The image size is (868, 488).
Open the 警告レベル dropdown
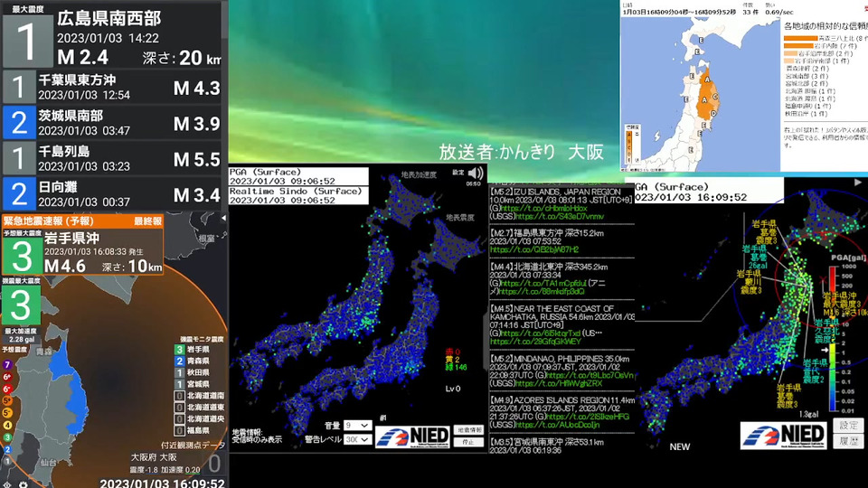357,439
